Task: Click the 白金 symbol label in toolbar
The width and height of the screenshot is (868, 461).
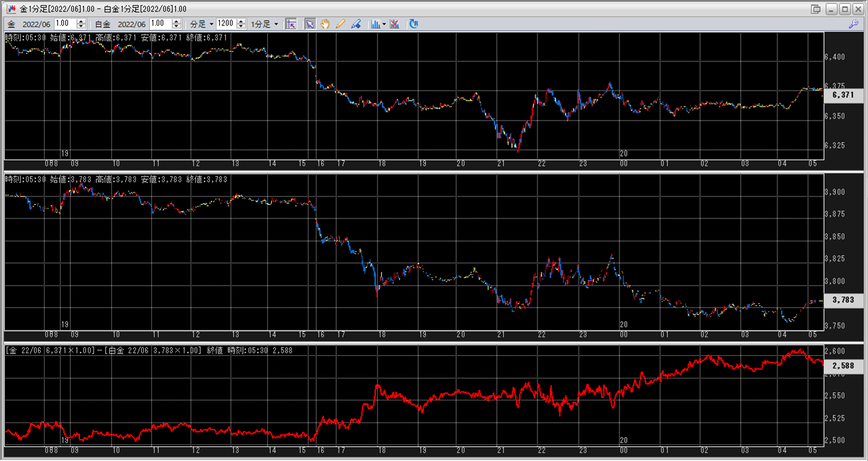Action: pos(103,24)
